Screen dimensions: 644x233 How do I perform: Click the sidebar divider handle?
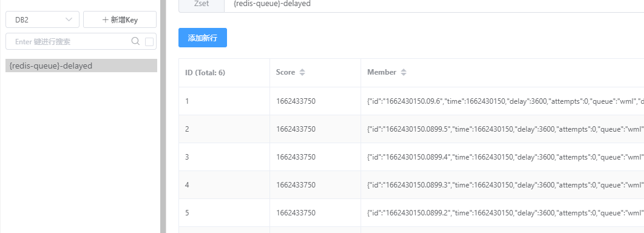point(163,116)
